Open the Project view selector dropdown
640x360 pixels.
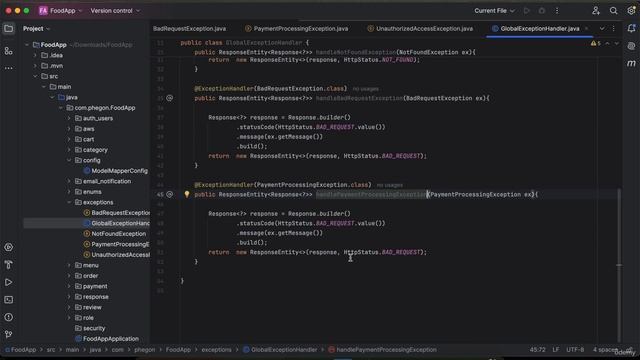[x=36, y=29]
